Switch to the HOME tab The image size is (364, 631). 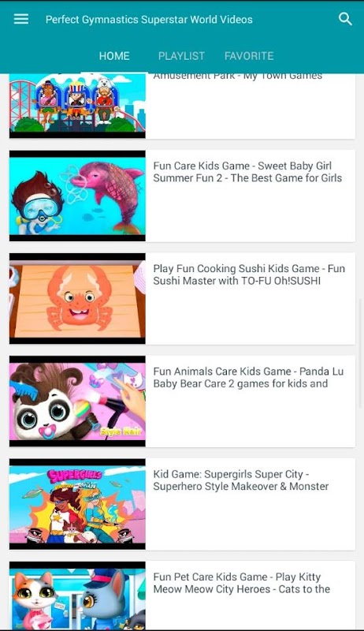(114, 56)
